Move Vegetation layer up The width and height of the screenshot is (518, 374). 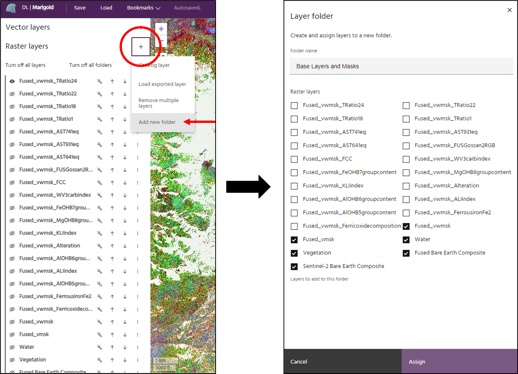click(x=112, y=360)
